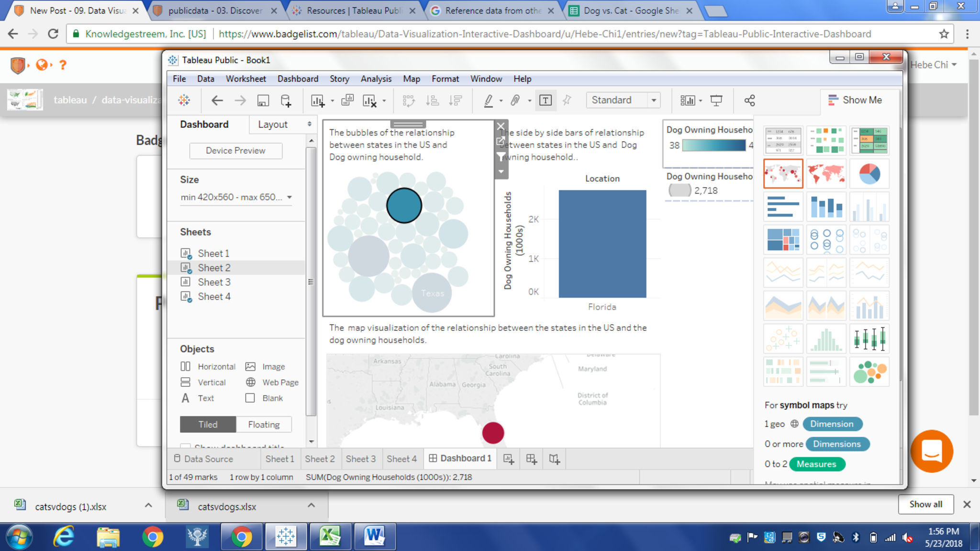Select the treemap chart in Show Me
This screenshot has height=551, width=980.
[x=783, y=240]
